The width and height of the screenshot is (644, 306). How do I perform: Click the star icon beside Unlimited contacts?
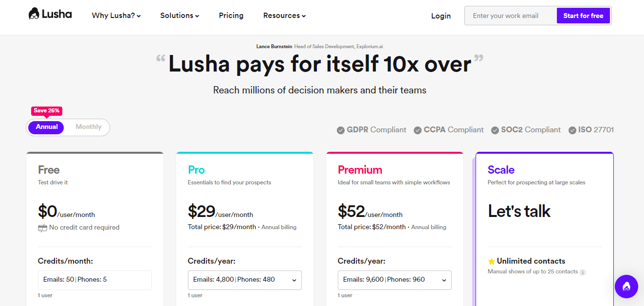[491, 261]
